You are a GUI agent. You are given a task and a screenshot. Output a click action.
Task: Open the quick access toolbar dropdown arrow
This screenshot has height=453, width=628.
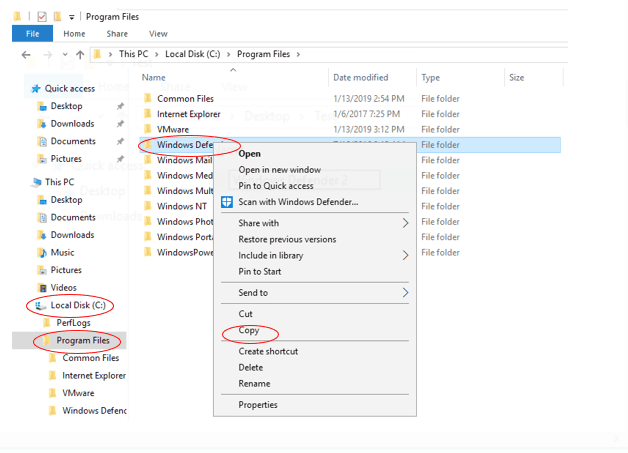(73, 18)
